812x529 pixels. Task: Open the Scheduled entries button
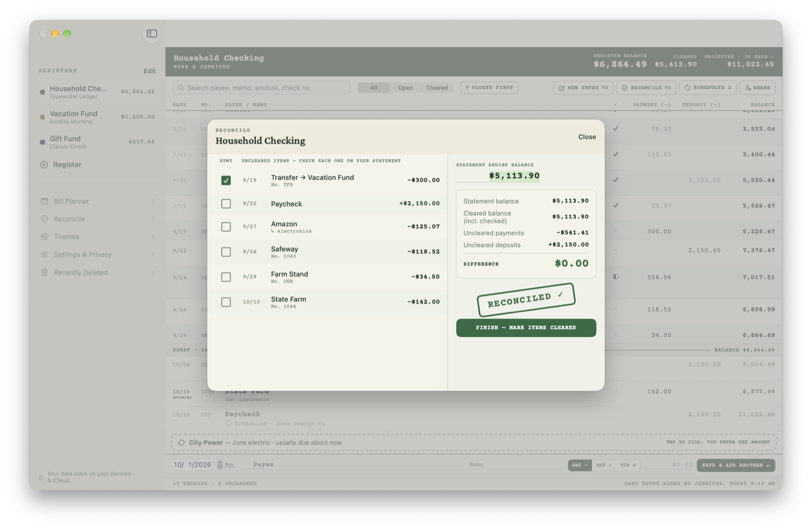tap(708, 88)
